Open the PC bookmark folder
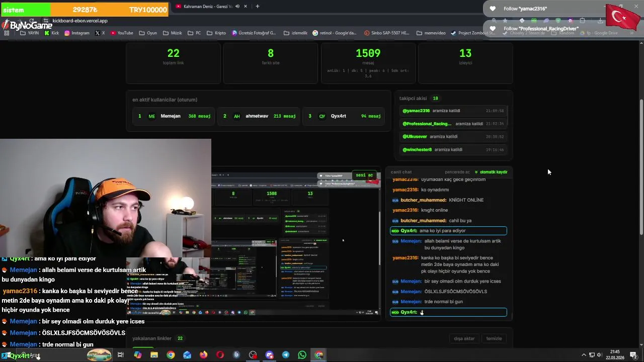 pyautogui.click(x=194, y=33)
